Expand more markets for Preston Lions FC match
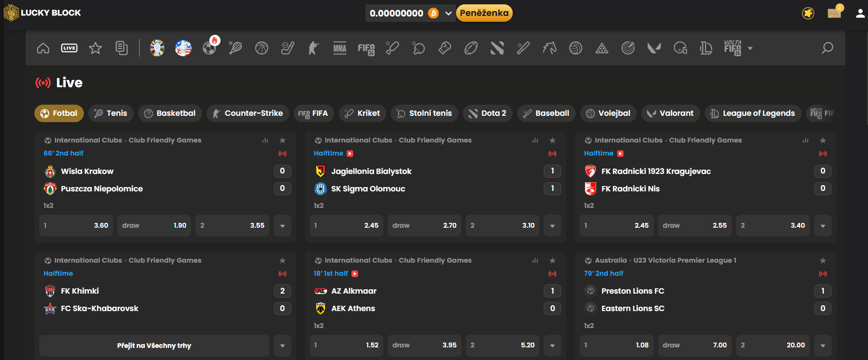This screenshot has height=360, width=868. (x=823, y=346)
